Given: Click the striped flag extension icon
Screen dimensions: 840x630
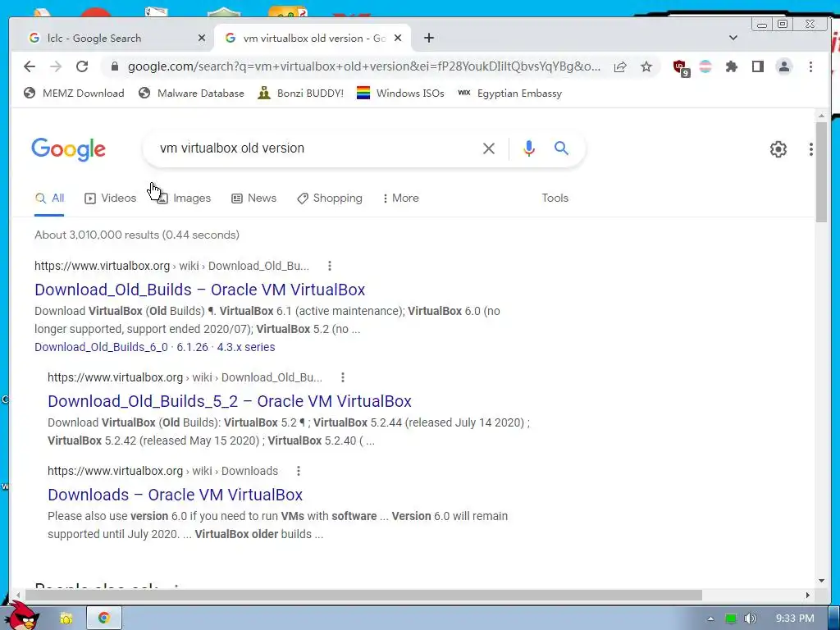Looking at the screenshot, I should pos(705,66).
